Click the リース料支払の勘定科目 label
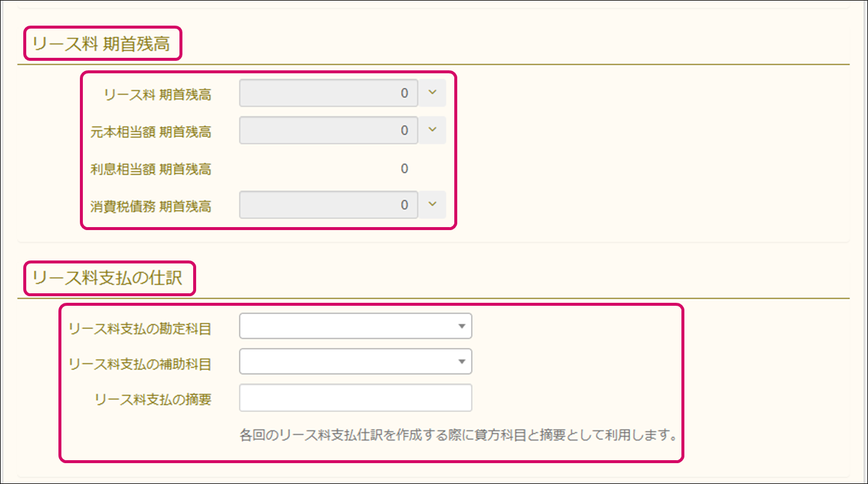The width and height of the screenshot is (868, 484). coord(140,328)
